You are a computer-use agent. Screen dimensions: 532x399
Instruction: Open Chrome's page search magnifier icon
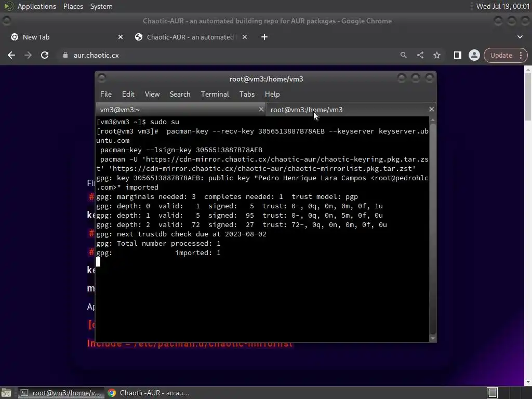[x=403, y=55]
